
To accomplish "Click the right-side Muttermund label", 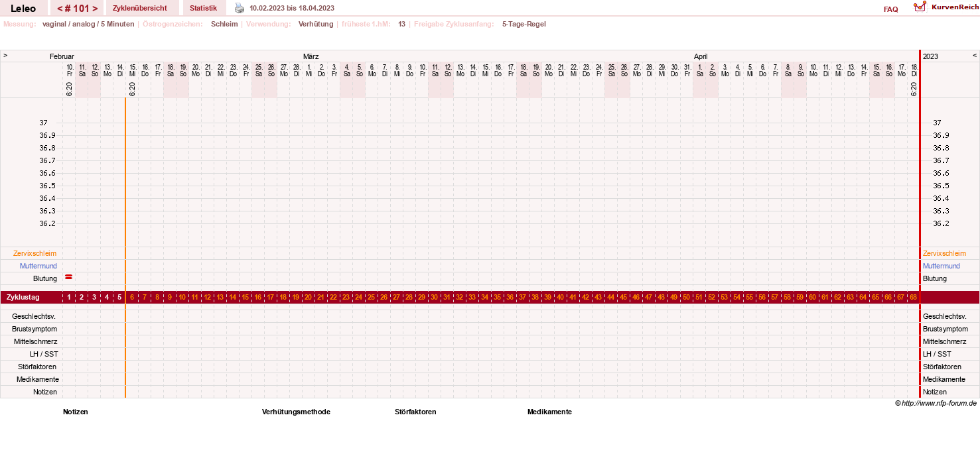I will click(x=942, y=266).
